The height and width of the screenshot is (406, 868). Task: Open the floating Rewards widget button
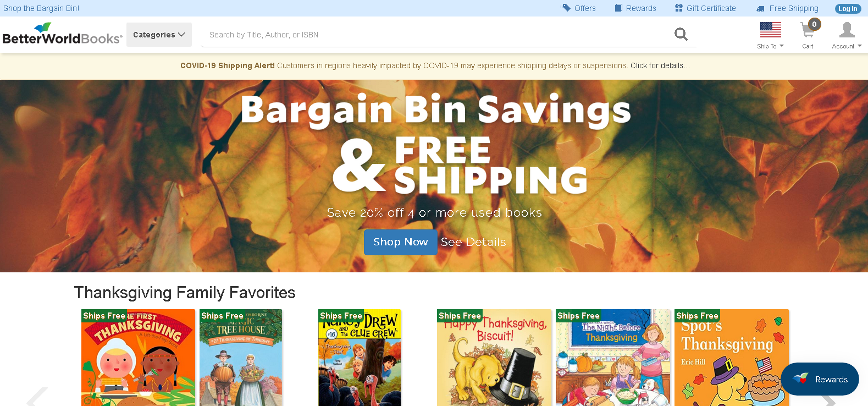[820, 379]
